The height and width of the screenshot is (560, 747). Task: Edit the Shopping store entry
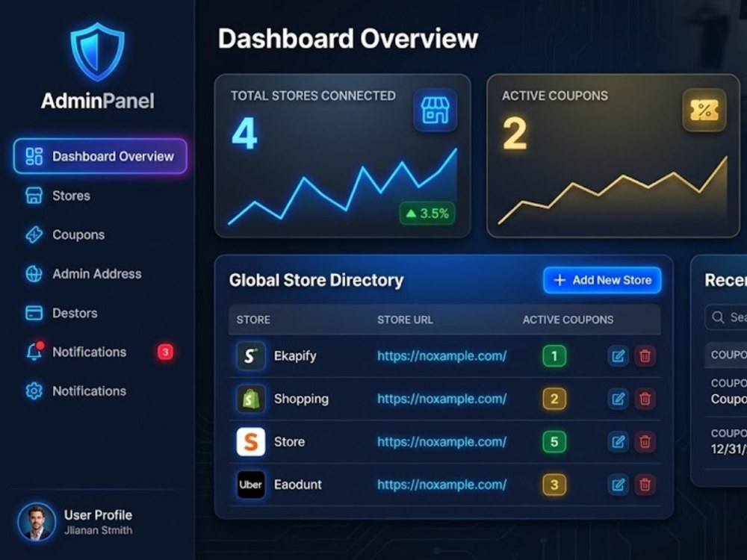618,399
